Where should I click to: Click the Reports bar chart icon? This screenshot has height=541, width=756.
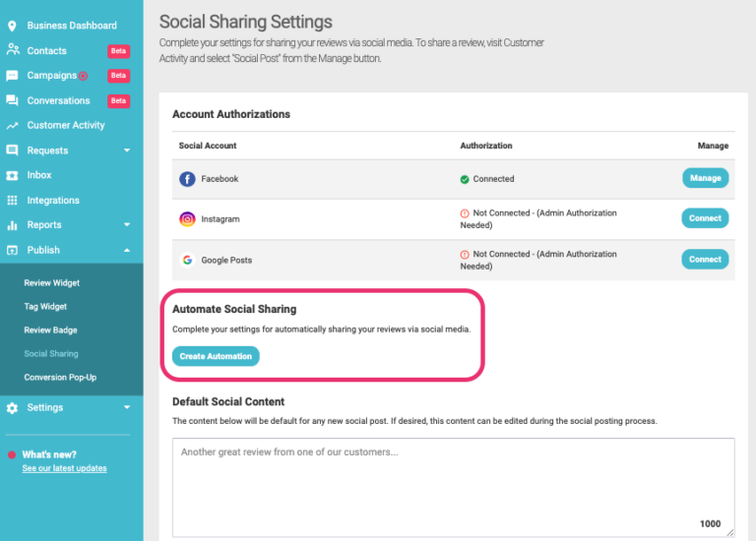point(12,225)
